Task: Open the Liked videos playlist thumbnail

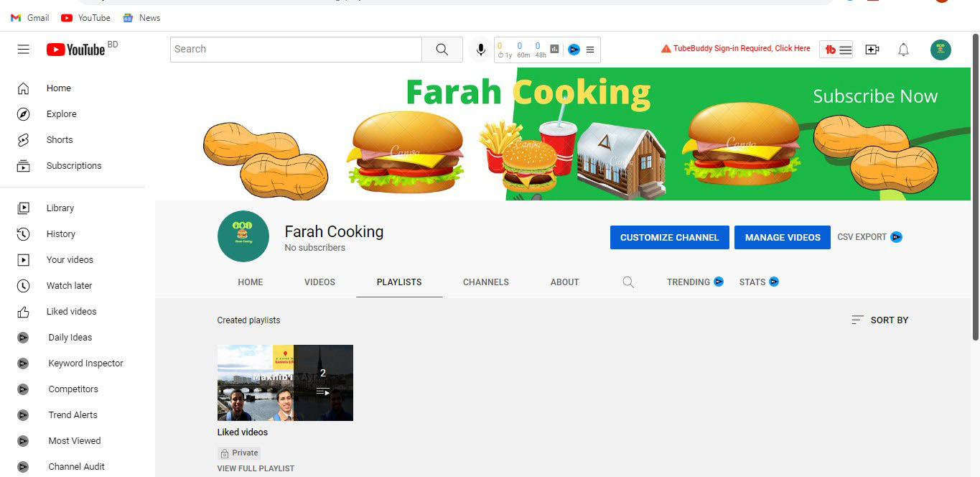Action: pyautogui.click(x=284, y=383)
